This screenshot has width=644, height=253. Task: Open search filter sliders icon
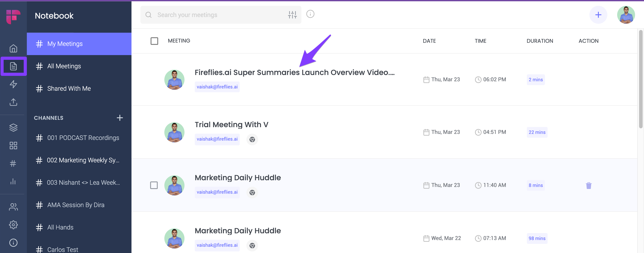[x=292, y=15]
